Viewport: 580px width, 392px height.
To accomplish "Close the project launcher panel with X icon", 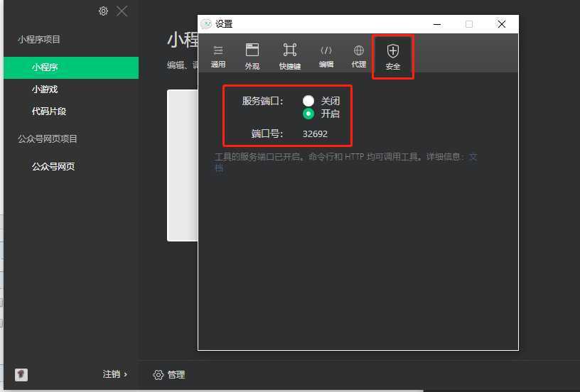I will pyautogui.click(x=122, y=11).
